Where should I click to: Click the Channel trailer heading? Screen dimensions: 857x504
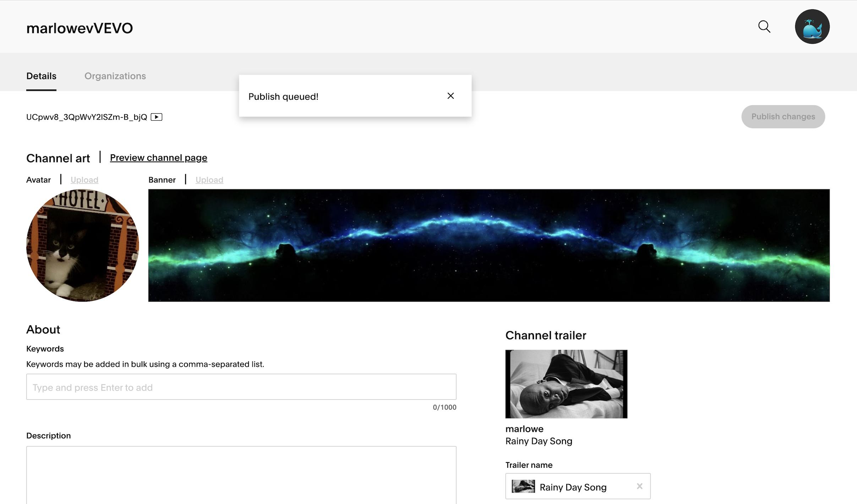pyautogui.click(x=546, y=335)
